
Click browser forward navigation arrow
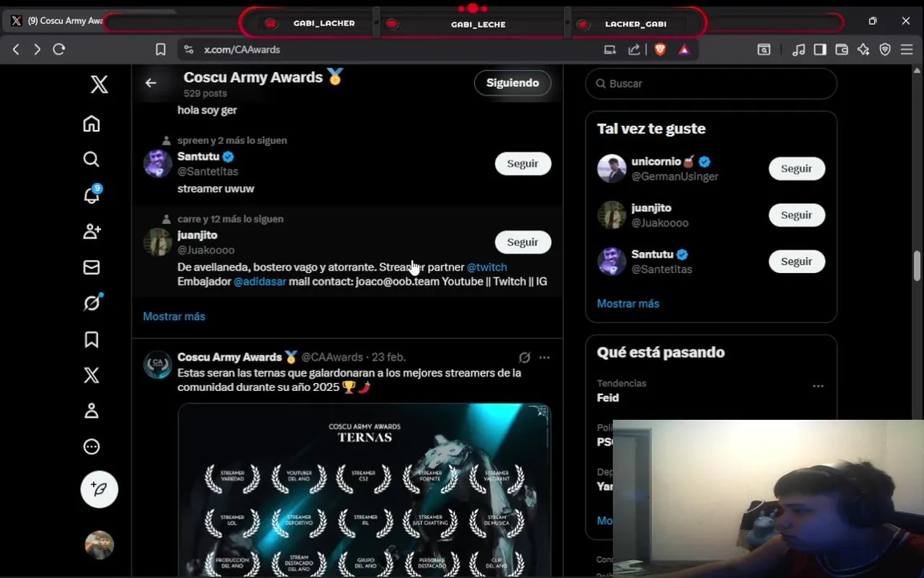[37, 50]
